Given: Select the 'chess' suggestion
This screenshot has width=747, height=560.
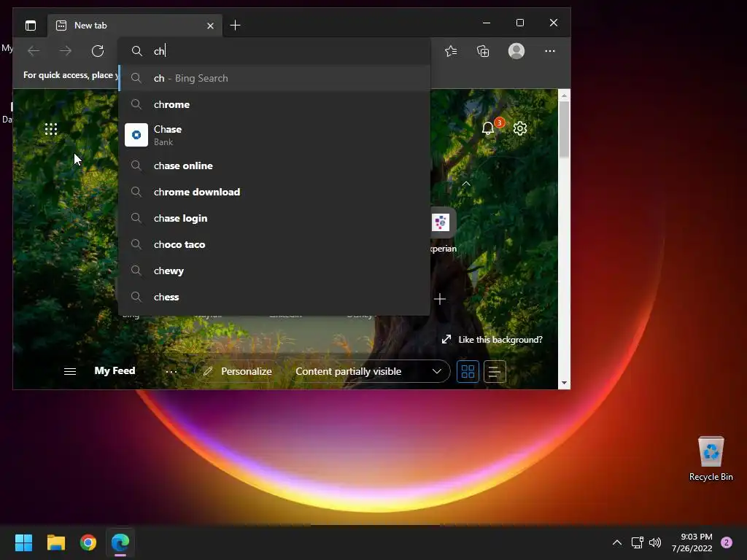Looking at the screenshot, I should point(274,297).
